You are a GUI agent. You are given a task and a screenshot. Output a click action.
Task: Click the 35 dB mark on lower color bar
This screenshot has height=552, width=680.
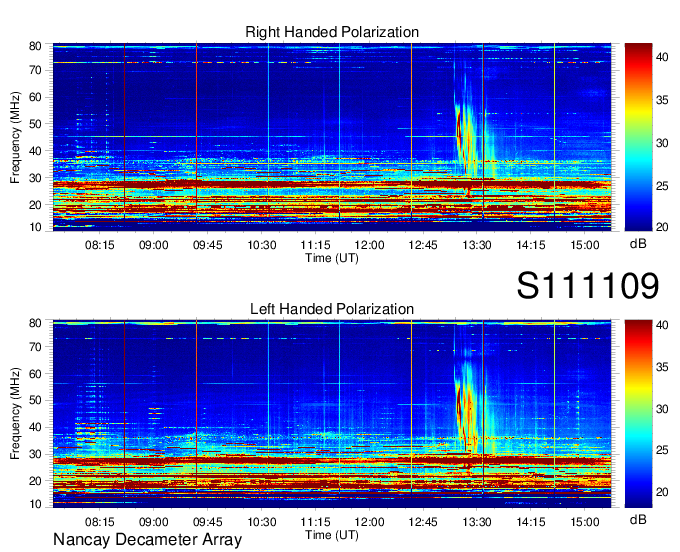coord(662,367)
